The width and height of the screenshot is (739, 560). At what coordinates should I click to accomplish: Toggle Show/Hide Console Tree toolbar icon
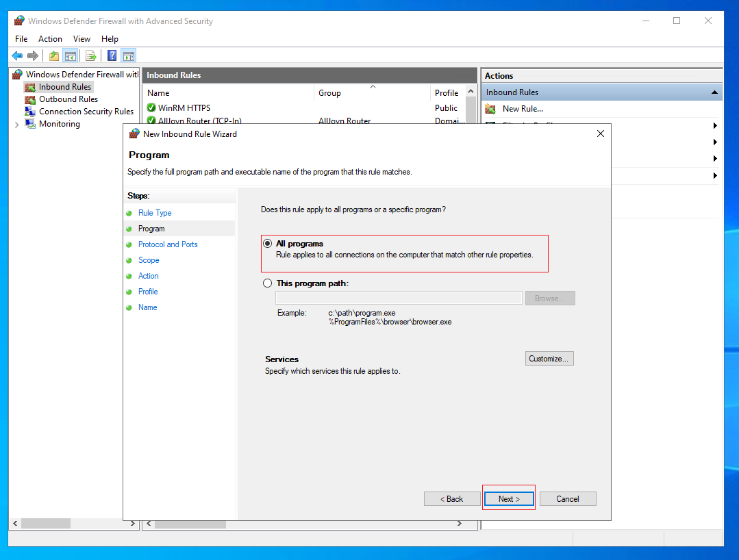71,56
